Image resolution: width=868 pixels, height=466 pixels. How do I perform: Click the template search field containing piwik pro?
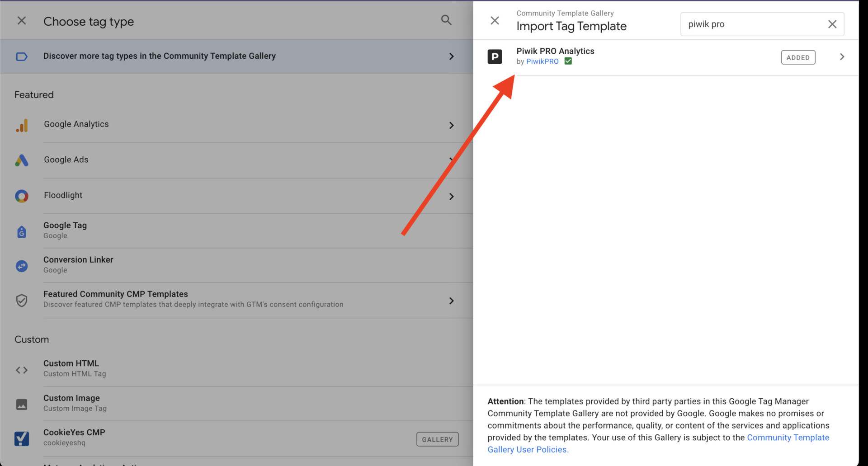point(753,24)
